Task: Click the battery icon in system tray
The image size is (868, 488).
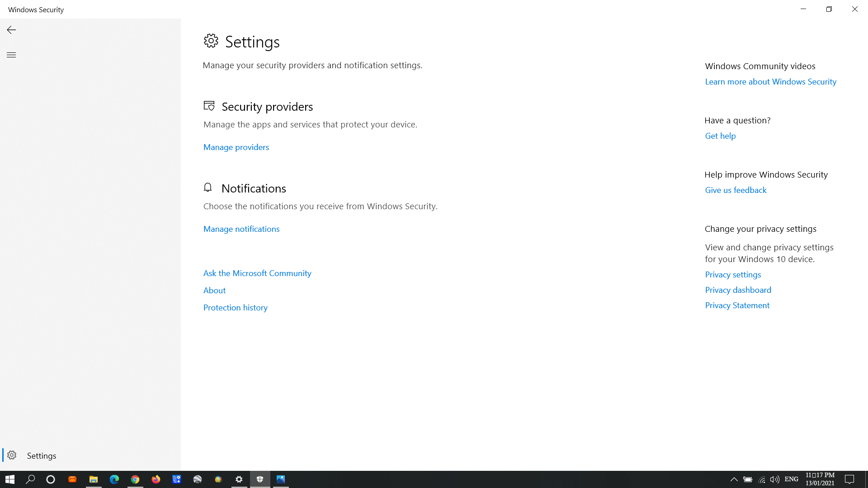Action: (748, 479)
